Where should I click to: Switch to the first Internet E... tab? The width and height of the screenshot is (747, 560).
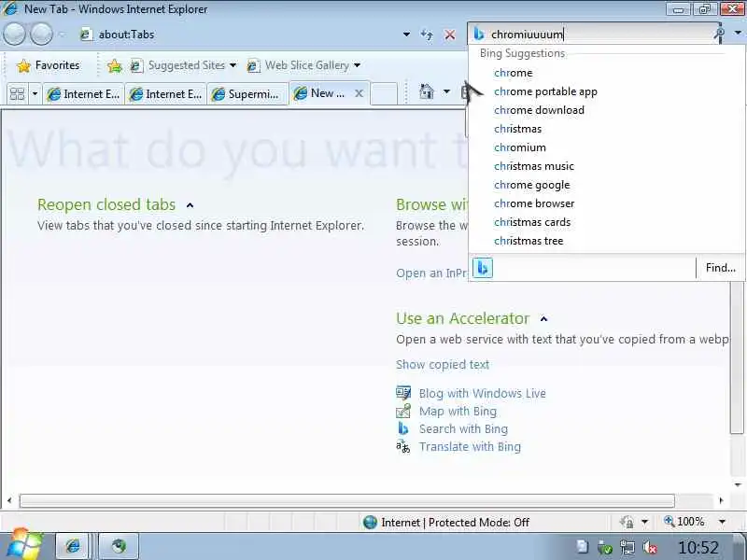click(x=83, y=94)
